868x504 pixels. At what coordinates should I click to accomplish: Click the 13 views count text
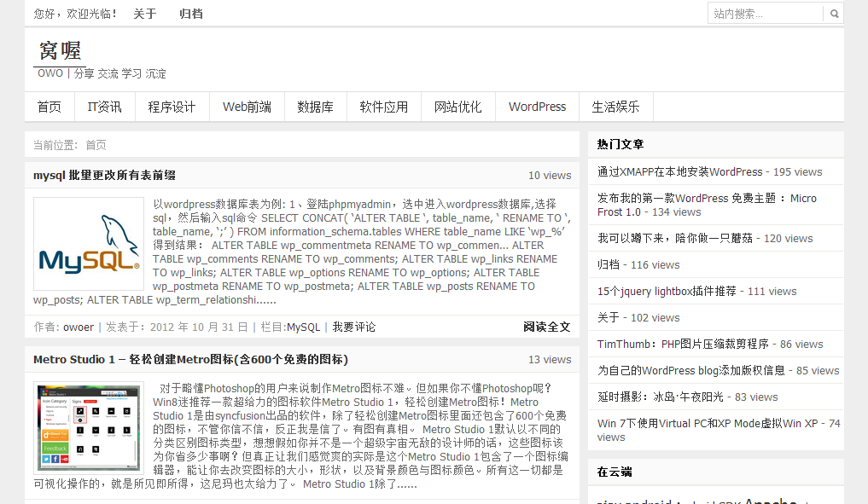(550, 360)
